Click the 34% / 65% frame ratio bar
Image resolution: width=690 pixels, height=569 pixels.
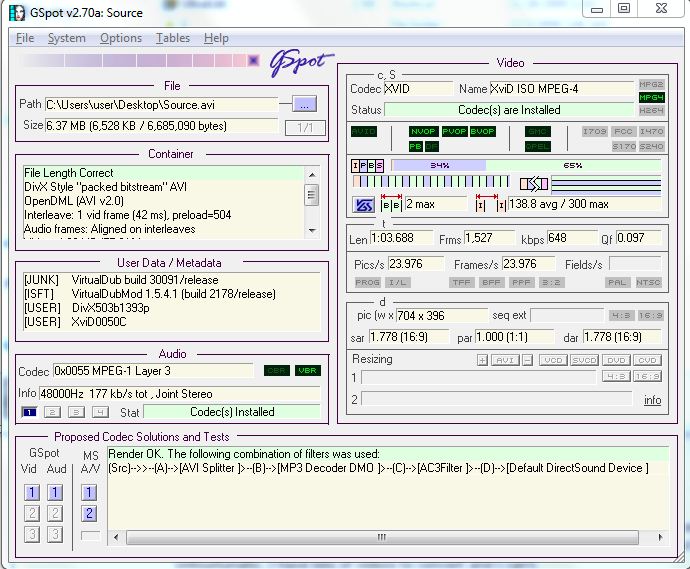(x=526, y=165)
